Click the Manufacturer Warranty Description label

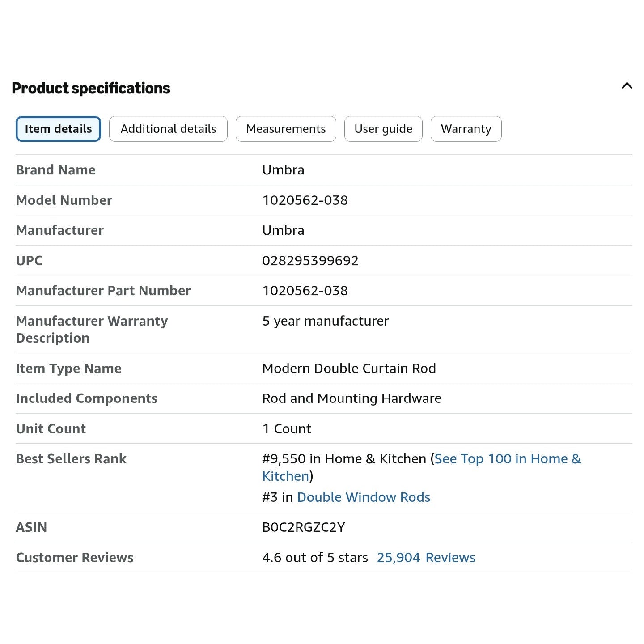click(x=92, y=330)
